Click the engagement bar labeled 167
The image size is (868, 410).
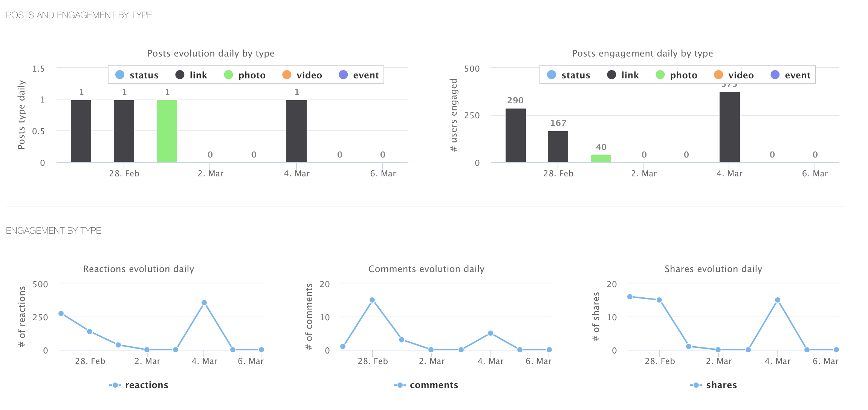click(x=558, y=147)
